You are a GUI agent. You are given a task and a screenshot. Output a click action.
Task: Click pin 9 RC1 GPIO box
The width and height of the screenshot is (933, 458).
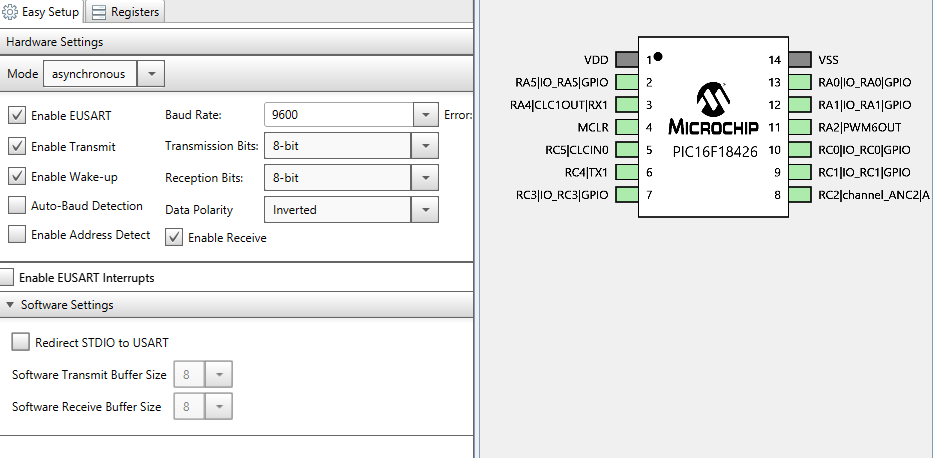click(x=800, y=172)
